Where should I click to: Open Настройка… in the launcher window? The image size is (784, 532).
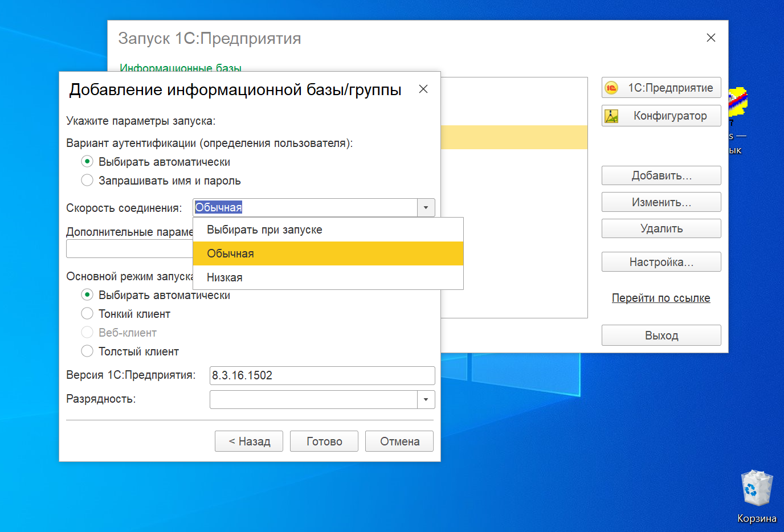coord(661,262)
